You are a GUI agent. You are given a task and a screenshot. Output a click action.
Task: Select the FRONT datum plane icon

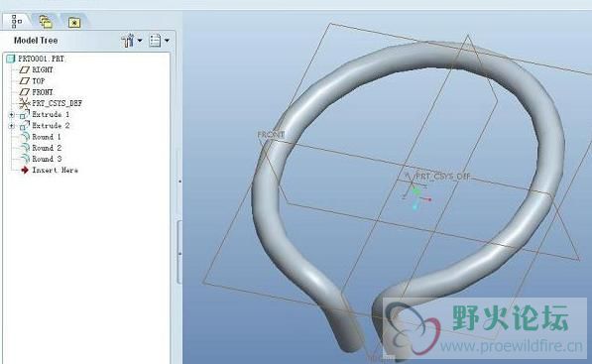[25, 92]
